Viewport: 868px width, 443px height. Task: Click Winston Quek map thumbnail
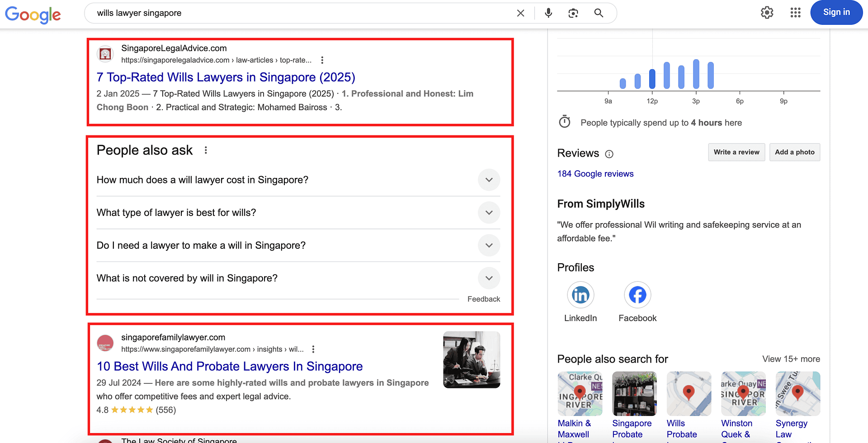click(x=744, y=394)
